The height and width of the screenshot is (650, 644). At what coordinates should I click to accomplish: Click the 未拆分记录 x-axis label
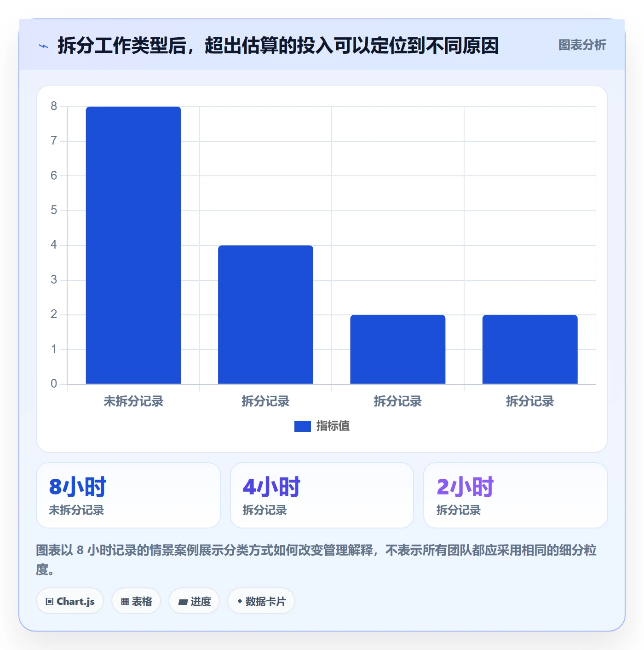(133, 401)
